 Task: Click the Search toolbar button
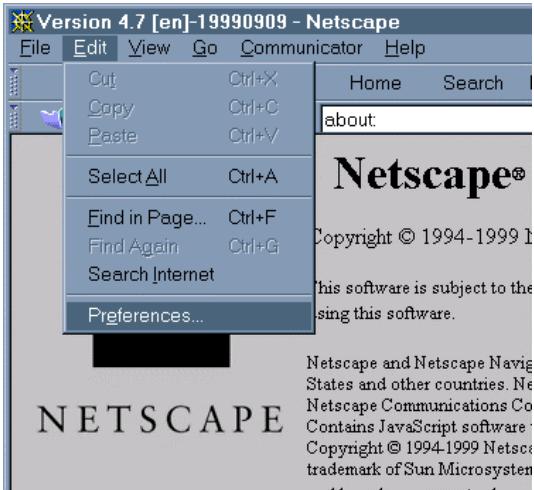point(473,83)
